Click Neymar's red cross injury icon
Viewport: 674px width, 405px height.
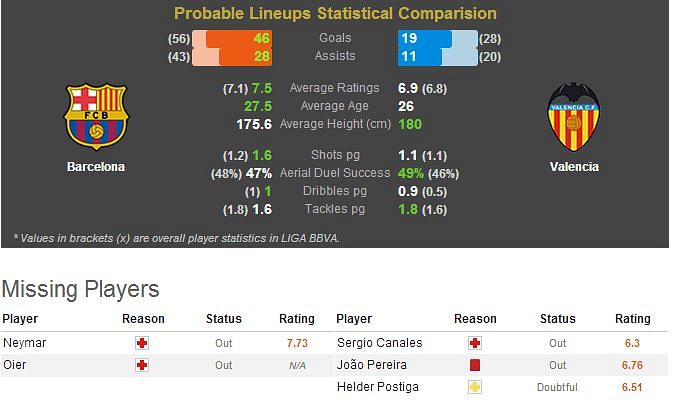(x=142, y=343)
